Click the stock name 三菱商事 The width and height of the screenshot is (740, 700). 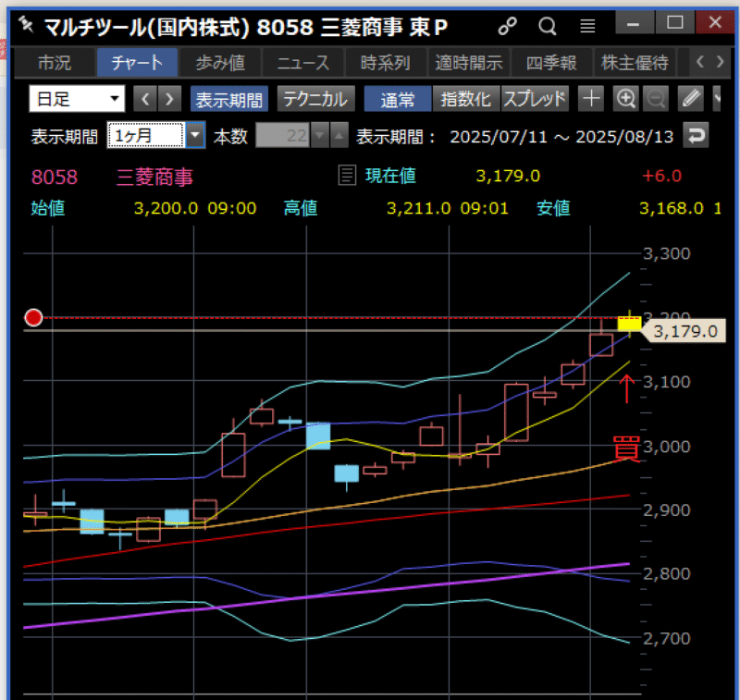(x=154, y=178)
